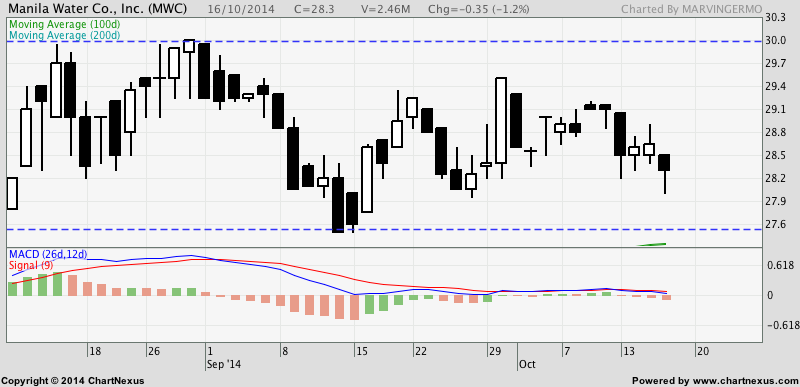Click the 28.2 price axis label
The image size is (800, 387).
pyautogui.click(x=776, y=178)
